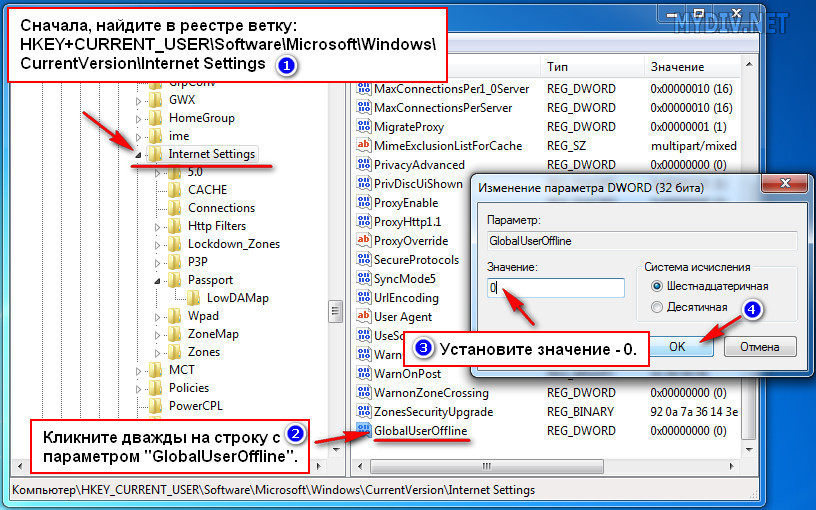Select the Десятичная radio button

coord(657,307)
